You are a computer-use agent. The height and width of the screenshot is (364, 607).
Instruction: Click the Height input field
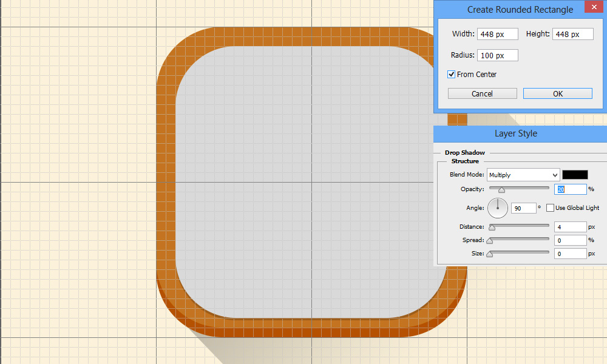572,35
